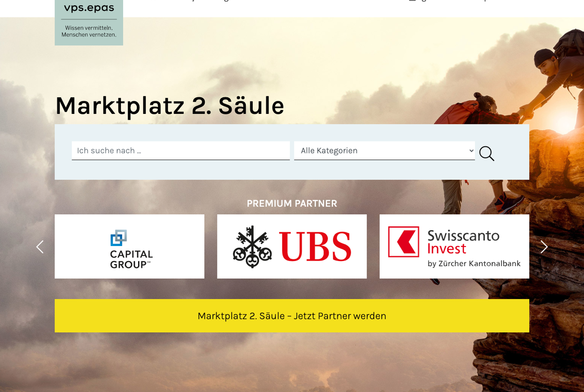Click the 'Swisscanto Invest' name text
Screen dimensions: 584x392
click(463, 242)
